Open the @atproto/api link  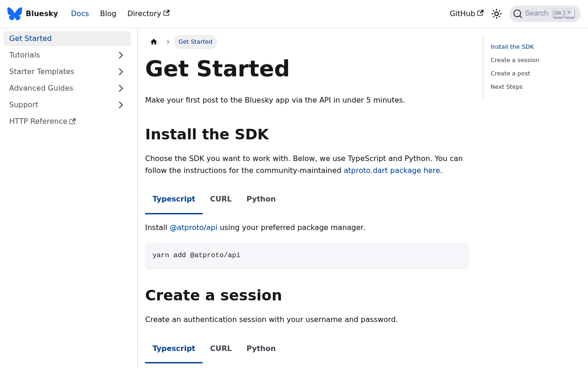(x=193, y=227)
